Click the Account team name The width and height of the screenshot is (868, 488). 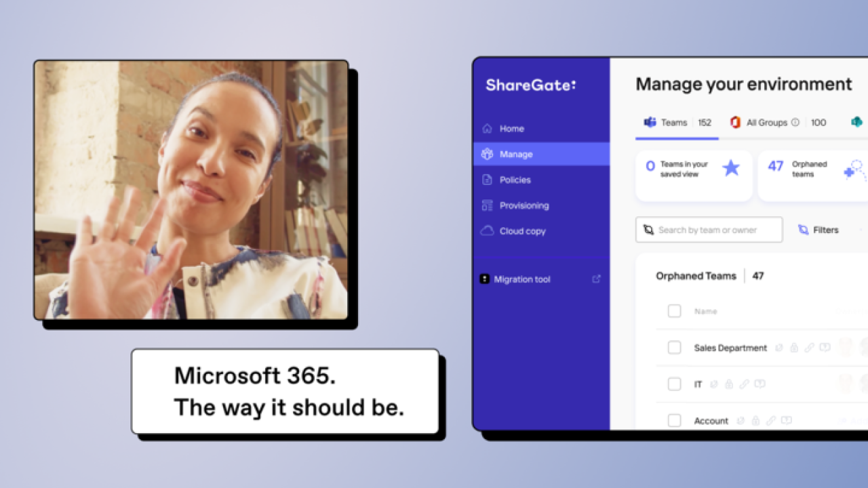tap(711, 421)
